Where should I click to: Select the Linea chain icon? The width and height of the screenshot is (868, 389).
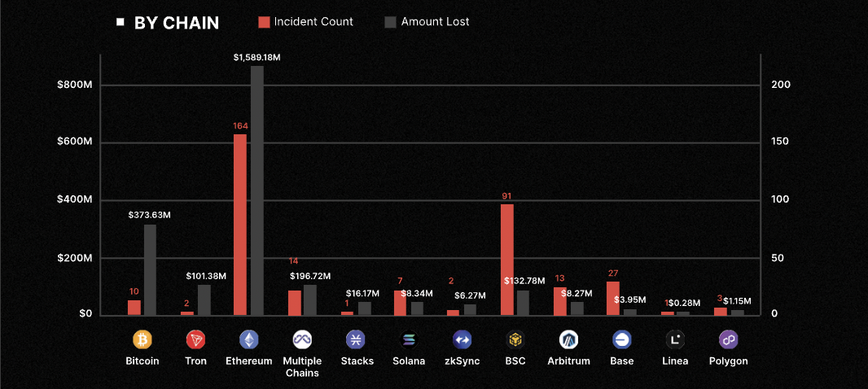pyautogui.click(x=675, y=339)
